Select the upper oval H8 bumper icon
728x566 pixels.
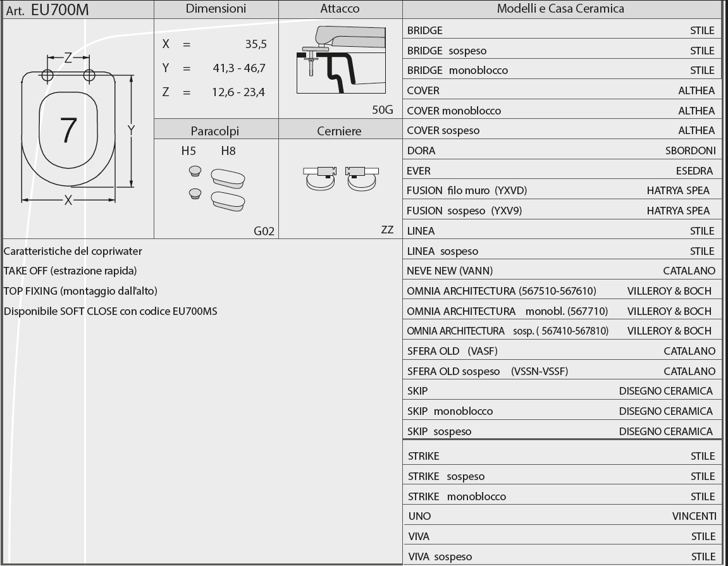click(228, 178)
